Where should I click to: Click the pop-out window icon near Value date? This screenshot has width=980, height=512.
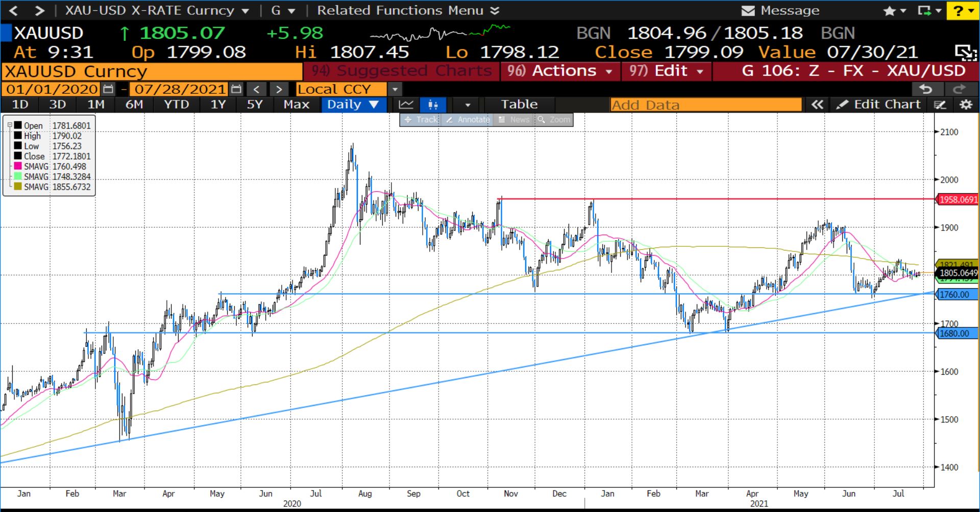966,52
